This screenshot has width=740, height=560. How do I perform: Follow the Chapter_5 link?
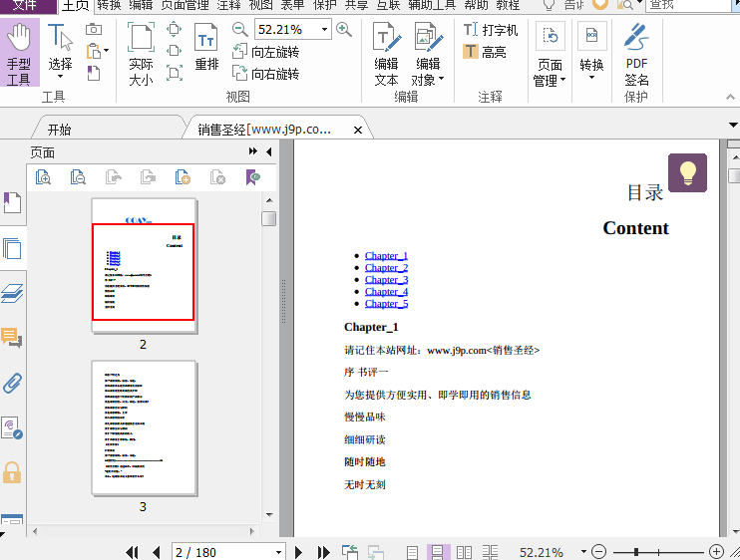[386, 304]
